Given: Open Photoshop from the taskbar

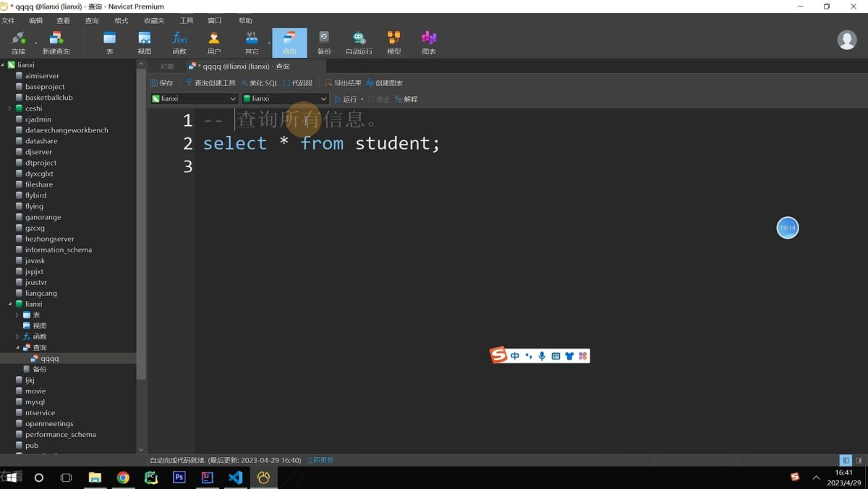Looking at the screenshot, I should click(x=179, y=477).
